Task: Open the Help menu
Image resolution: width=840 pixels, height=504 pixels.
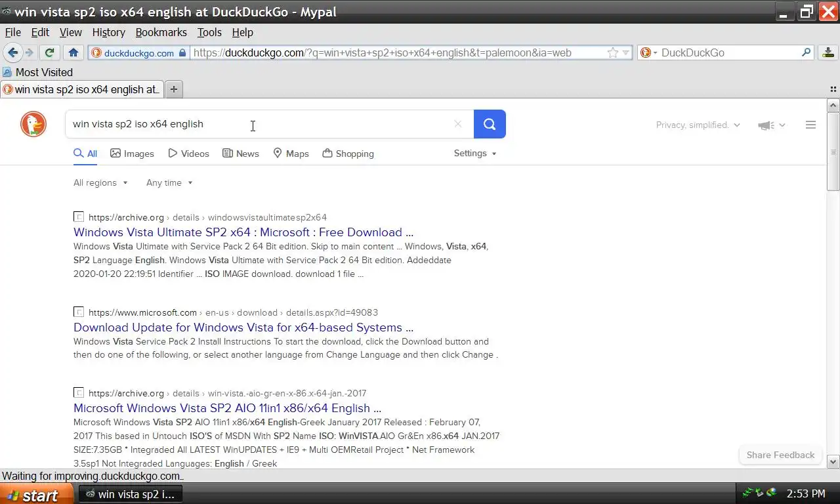Action: [242, 32]
